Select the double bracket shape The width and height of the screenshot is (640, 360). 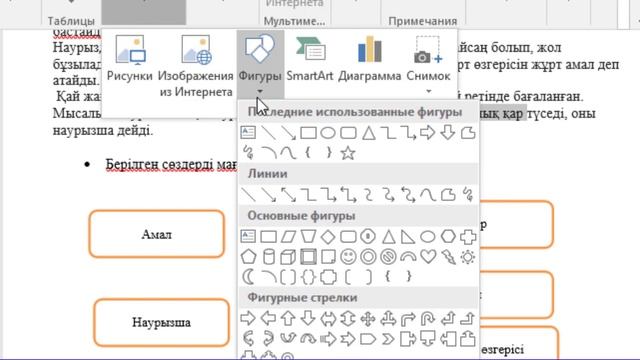click(x=288, y=277)
